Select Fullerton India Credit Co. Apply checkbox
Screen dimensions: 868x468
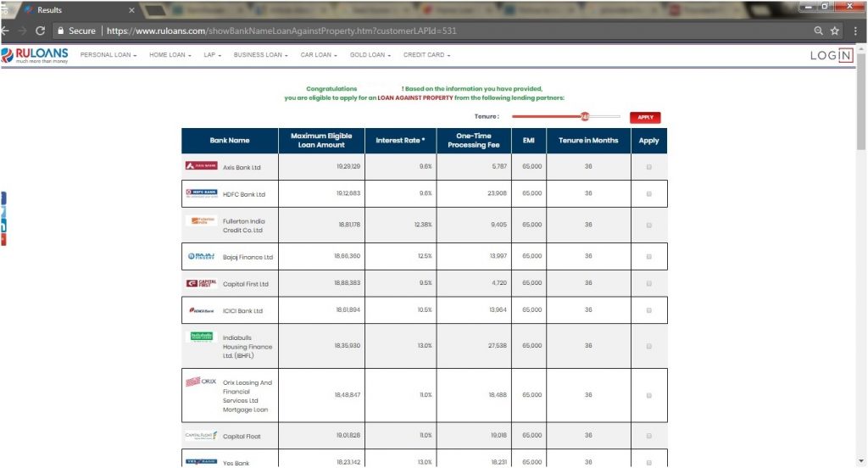(648, 226)
